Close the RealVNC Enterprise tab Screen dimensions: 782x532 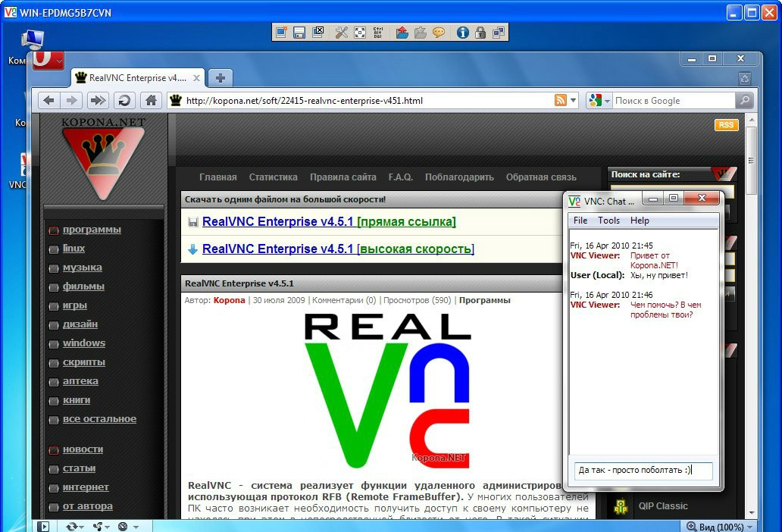coord(196,78)
